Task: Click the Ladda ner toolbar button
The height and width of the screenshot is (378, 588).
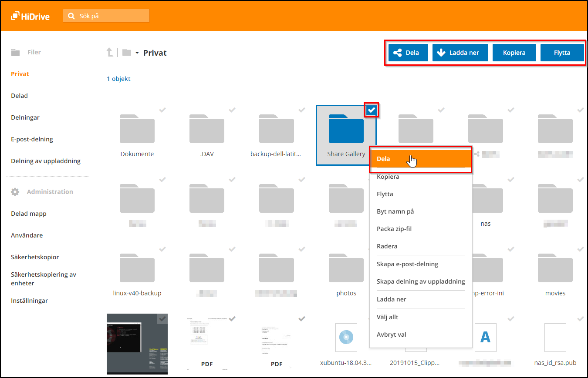Action: 460,53
